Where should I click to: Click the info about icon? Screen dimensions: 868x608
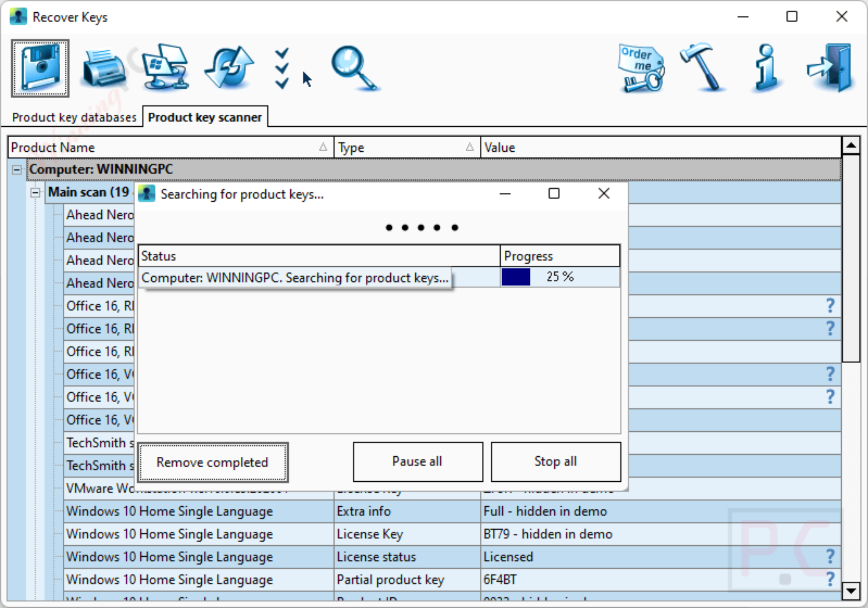[766, 68]
